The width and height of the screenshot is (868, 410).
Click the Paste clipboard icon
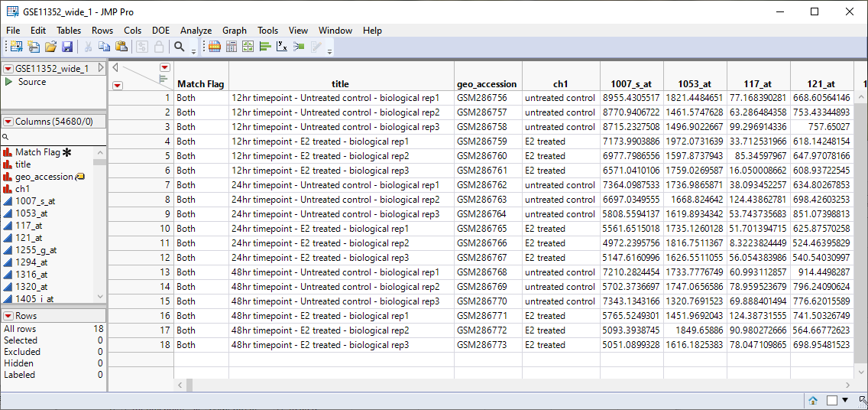click(x=121, y=47)
